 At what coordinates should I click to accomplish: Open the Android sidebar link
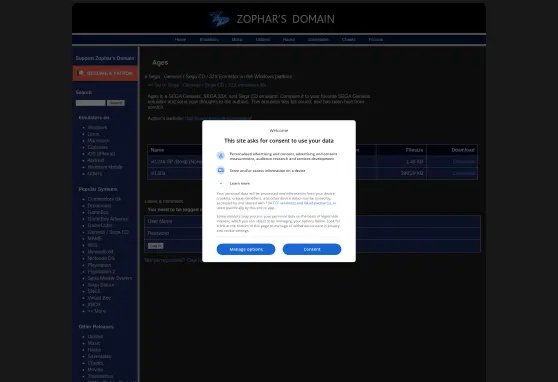[96, 160]
